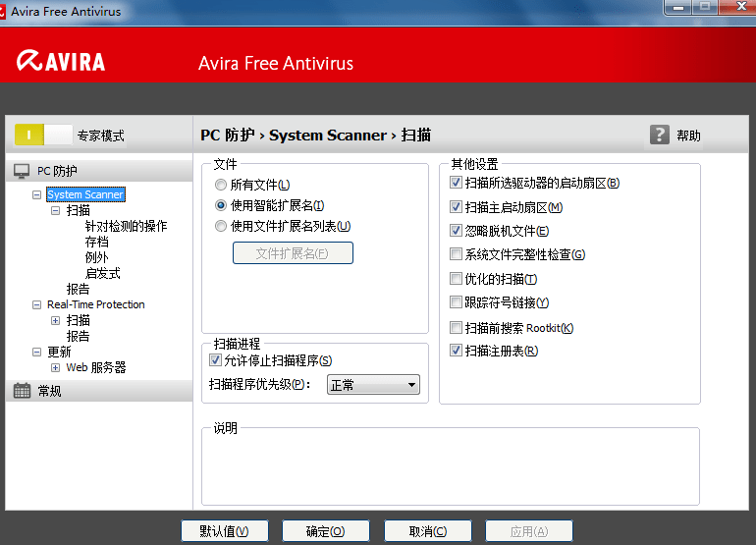Enable 系统文件完整性检查 checkbox
The image size is (756, 545).
(x=456, y=254)
